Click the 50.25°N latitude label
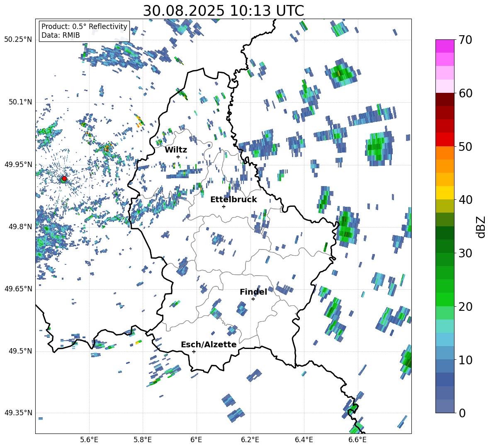 (x=18, y=40)
